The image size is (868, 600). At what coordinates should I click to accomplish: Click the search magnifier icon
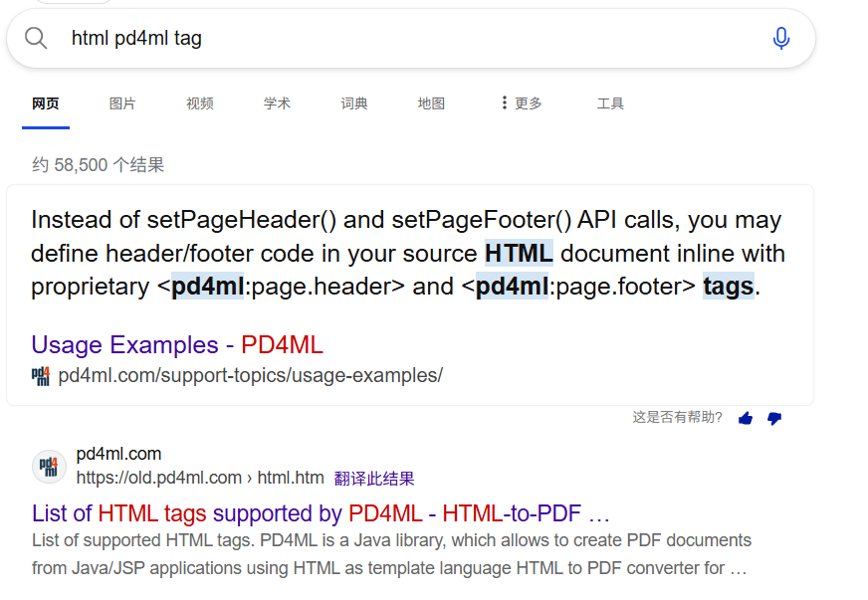(x=36, y=38)
